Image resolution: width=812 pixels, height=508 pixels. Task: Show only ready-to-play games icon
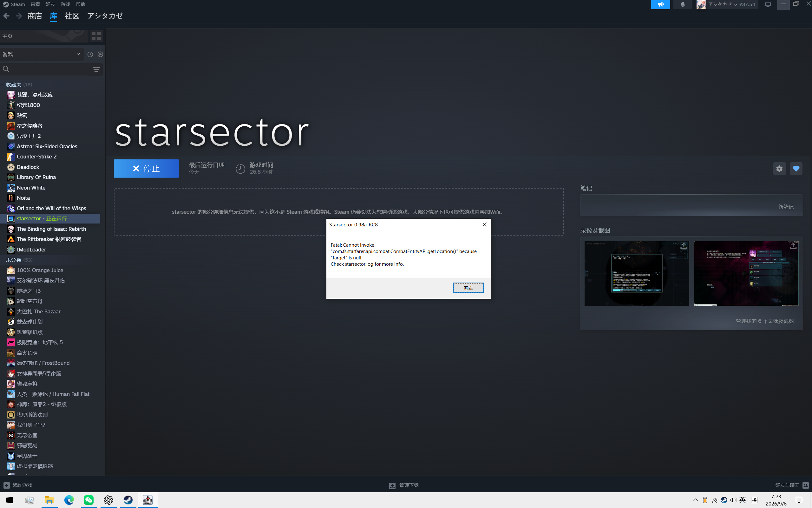click(x=100, y=54)
